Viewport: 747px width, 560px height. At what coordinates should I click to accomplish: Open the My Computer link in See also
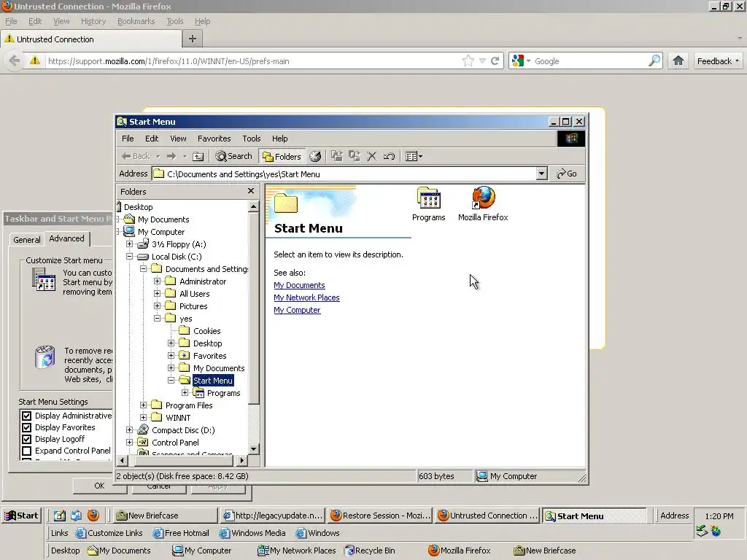297,310
